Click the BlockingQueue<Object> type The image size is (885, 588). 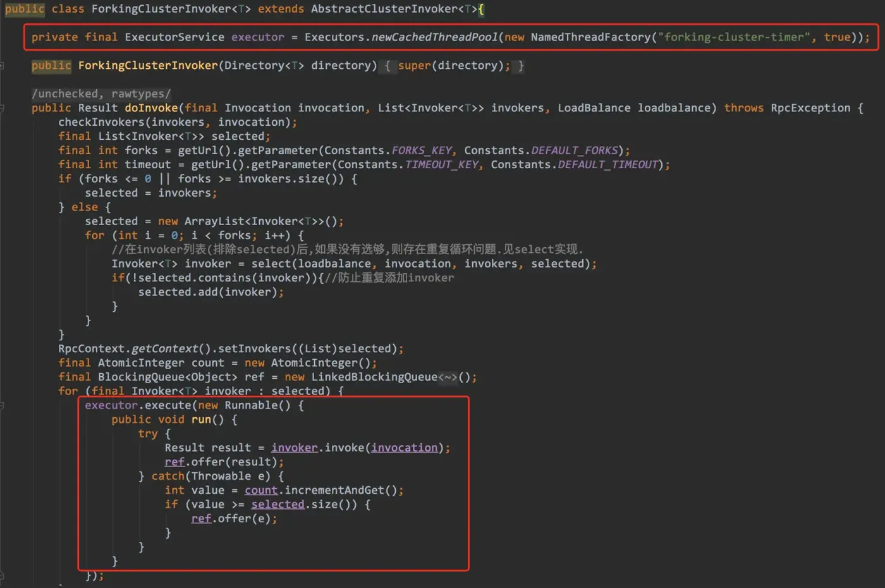[168, 377]
